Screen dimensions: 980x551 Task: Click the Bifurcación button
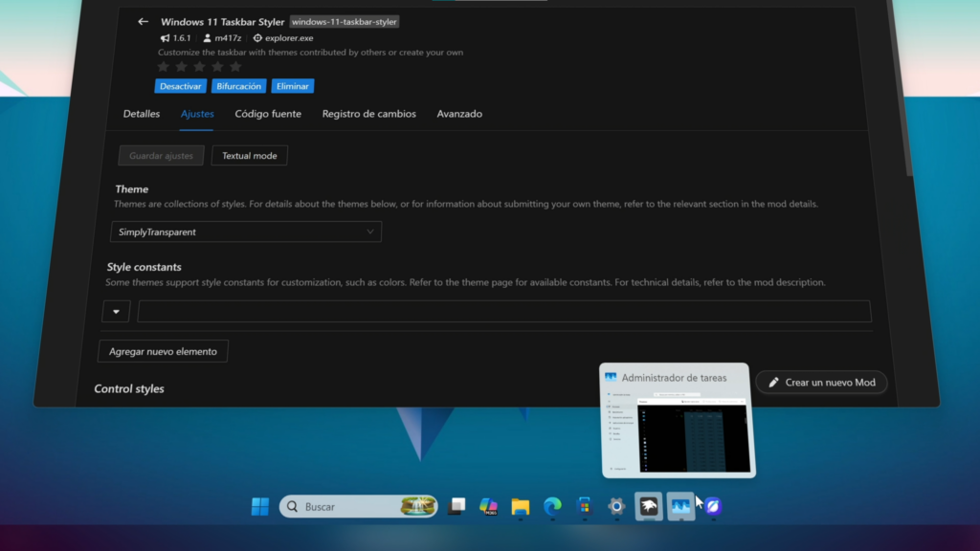(x=238, y=86)
